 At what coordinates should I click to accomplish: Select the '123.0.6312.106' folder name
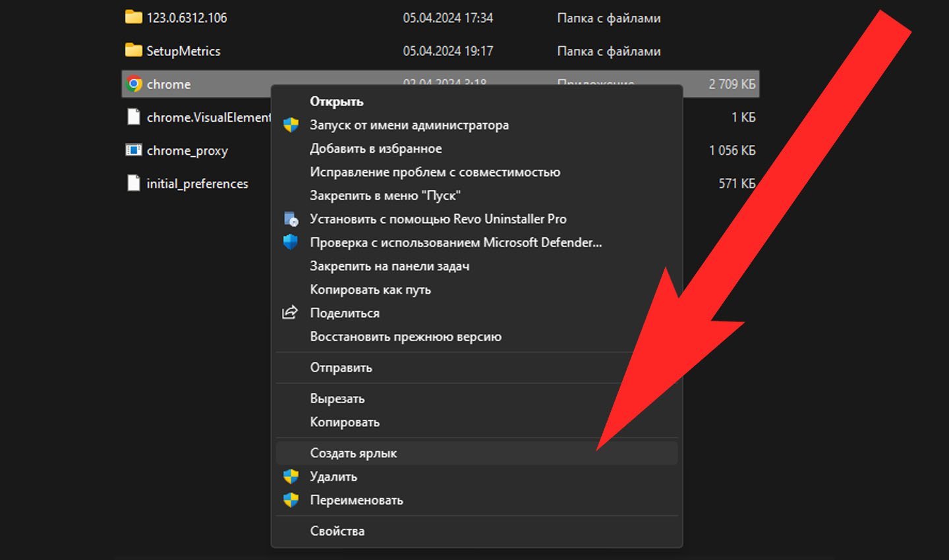pyautogui.click(x=187, y=18)
